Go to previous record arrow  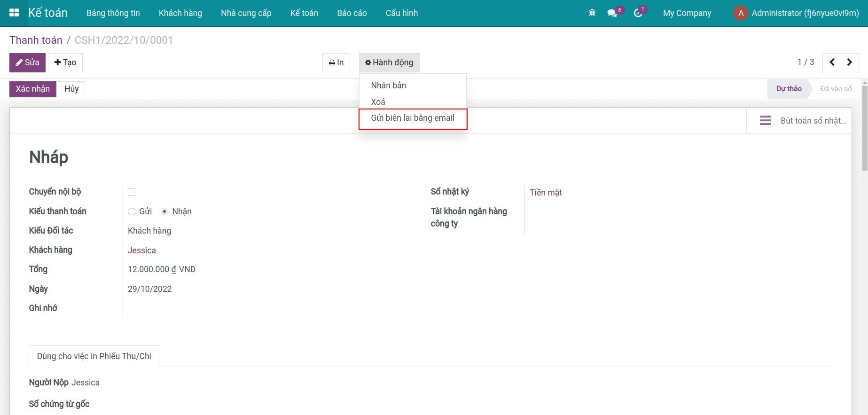click(832, 63)
